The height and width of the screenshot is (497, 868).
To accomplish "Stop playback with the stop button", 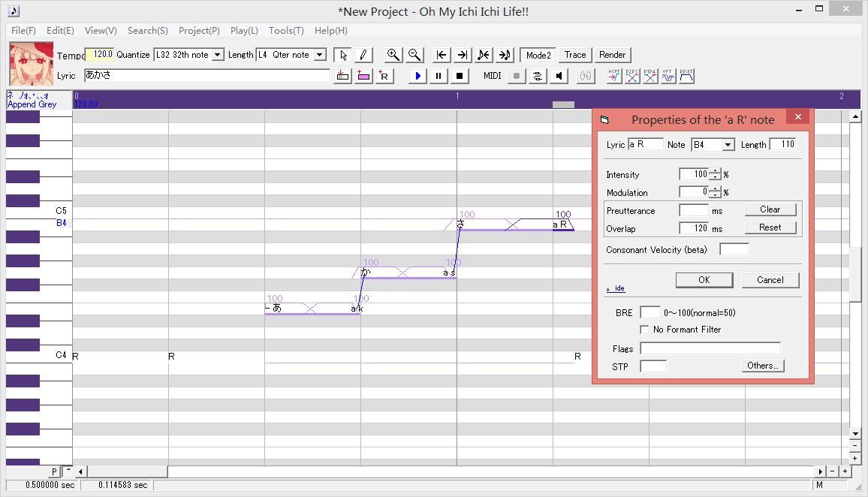I will tap(460, 76).
